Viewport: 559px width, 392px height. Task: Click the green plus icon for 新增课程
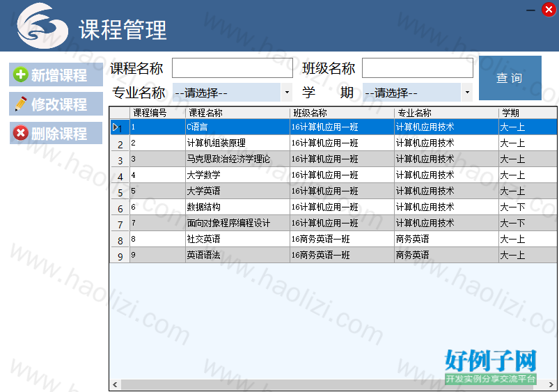point(20,75)
